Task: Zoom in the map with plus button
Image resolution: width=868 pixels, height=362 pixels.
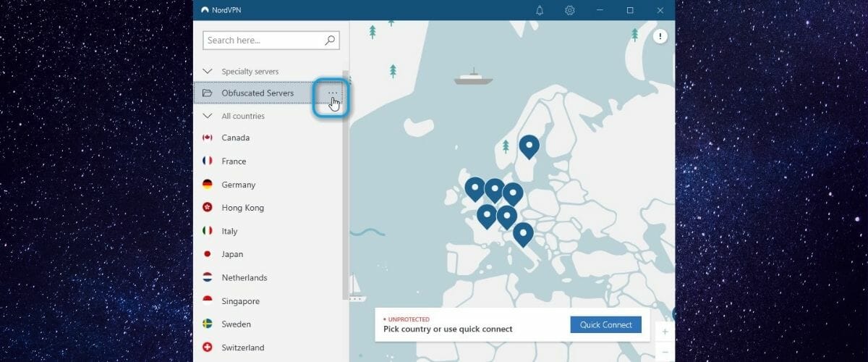Action: coord(665,332)
